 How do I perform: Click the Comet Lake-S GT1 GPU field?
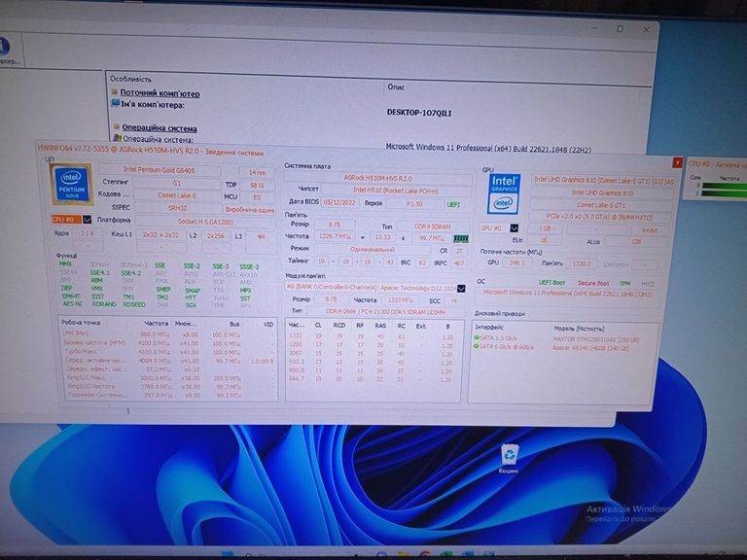coord(600,205)
